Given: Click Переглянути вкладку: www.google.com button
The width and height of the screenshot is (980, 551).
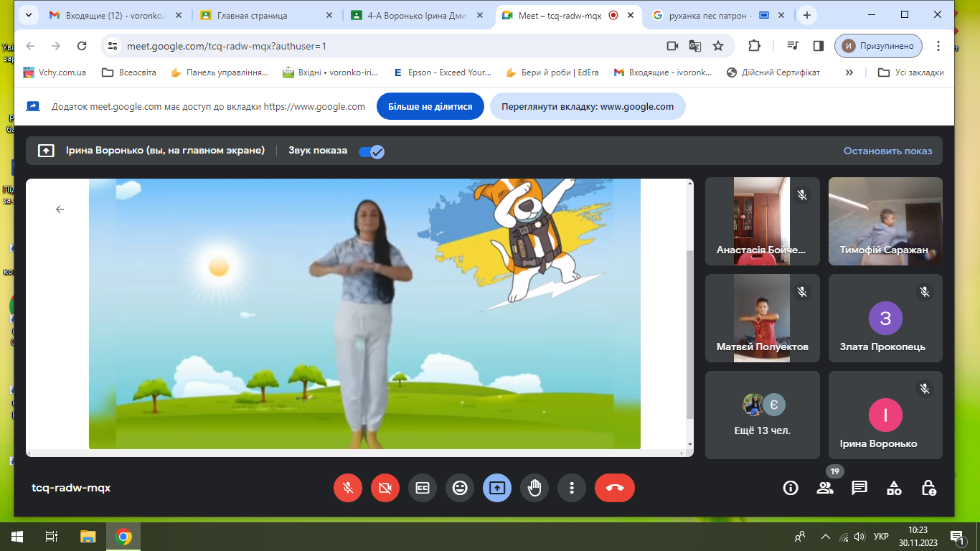Looking at the screenshot, I should click(x=588, y=106).
